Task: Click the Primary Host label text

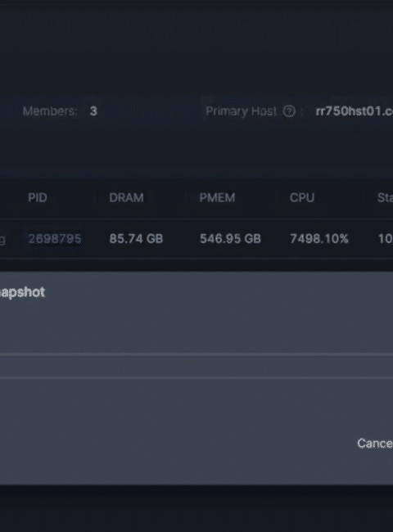Action: (241, 111)
